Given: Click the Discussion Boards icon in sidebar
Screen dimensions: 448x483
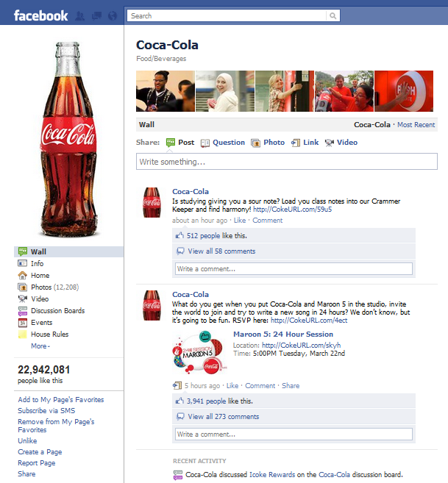Looking at the screenshot, I should [23, 311].
